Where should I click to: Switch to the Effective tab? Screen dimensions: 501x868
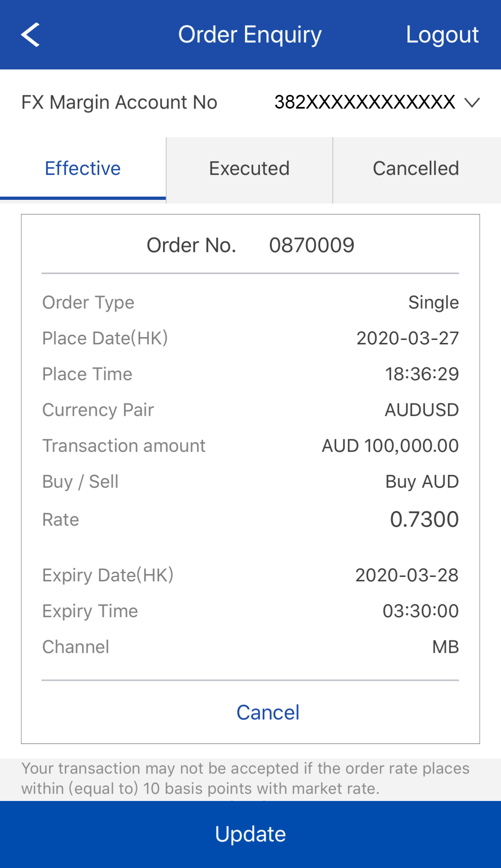click(83, 169)
